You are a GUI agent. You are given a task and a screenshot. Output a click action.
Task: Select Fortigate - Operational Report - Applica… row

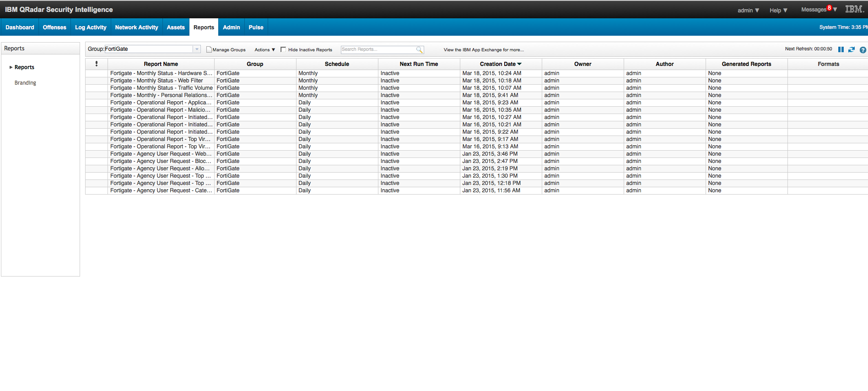coord(476,103)
